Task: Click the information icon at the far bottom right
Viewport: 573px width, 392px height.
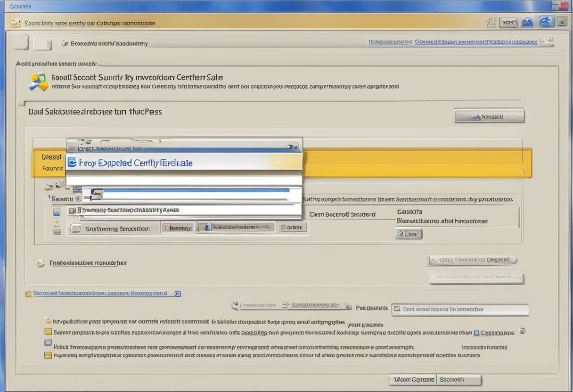Action: 523,331
